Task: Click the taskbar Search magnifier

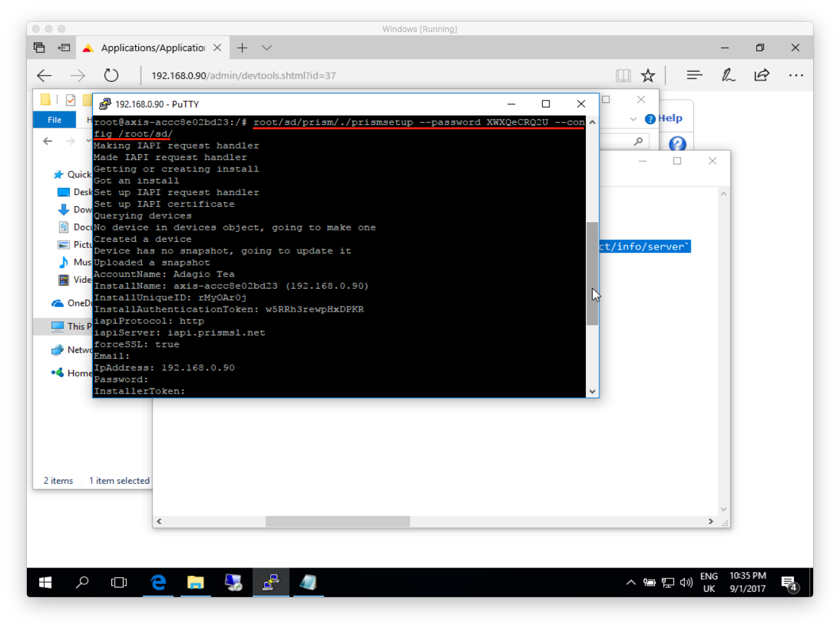Action: click(x=82, y=582)
